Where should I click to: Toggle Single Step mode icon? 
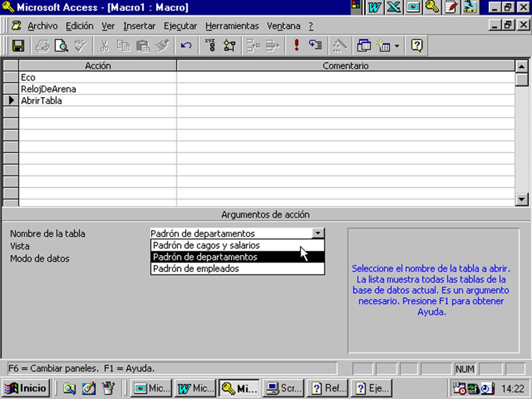coord(315,45)
